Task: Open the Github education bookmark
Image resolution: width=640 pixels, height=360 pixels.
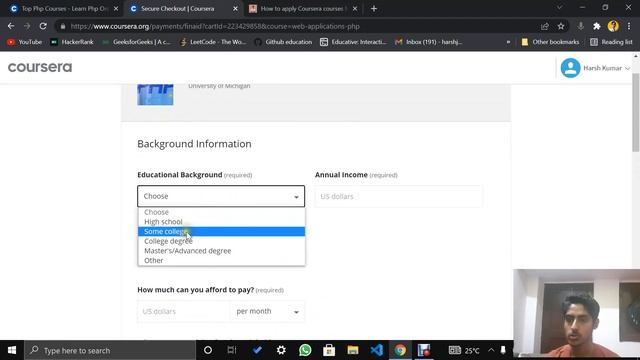Action: pyautogui.click(x=283, y=42)
